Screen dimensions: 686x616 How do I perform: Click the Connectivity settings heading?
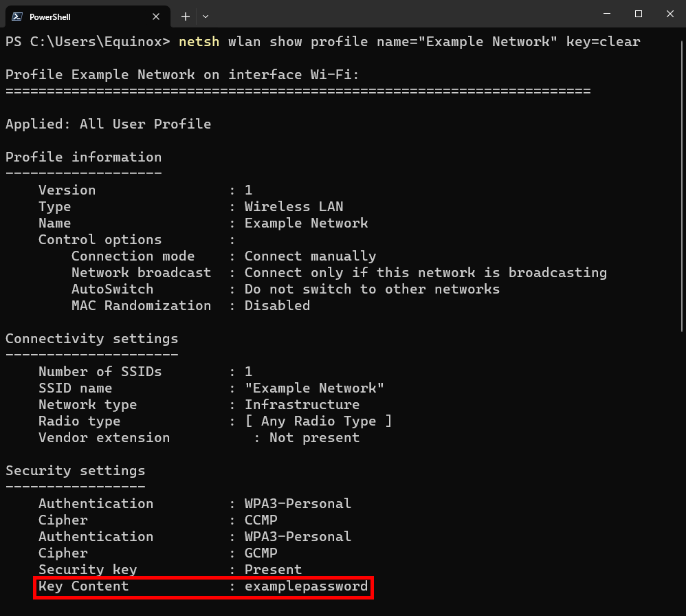[x=91, y=339]
